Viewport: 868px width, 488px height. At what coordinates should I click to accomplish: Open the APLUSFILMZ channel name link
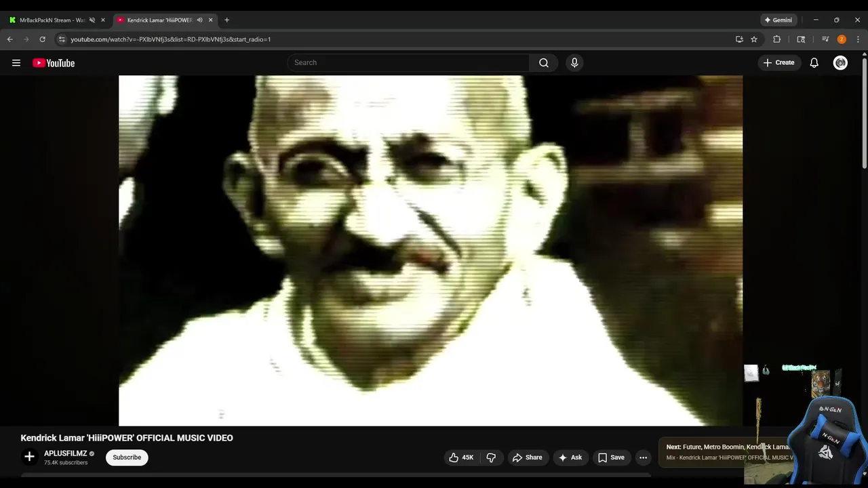(x=65, y=453)
